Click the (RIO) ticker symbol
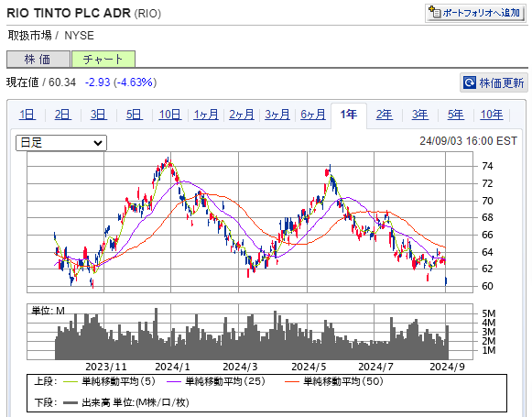This screenshot has height=417, width=532. pos(147,14)
